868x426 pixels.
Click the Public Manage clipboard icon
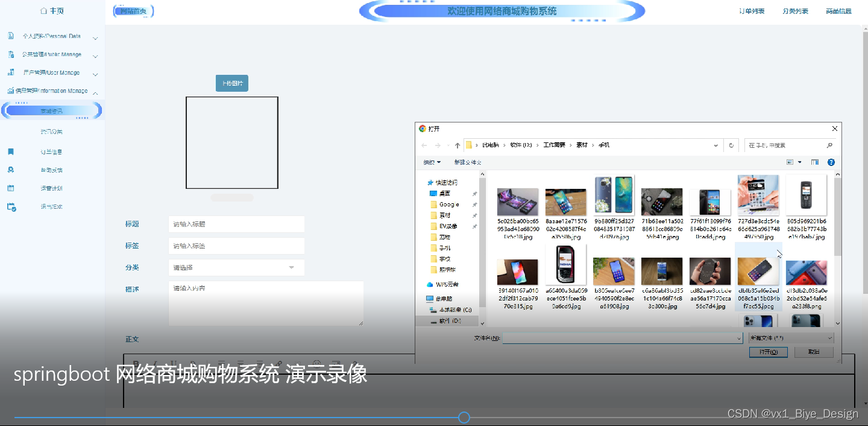11,54
